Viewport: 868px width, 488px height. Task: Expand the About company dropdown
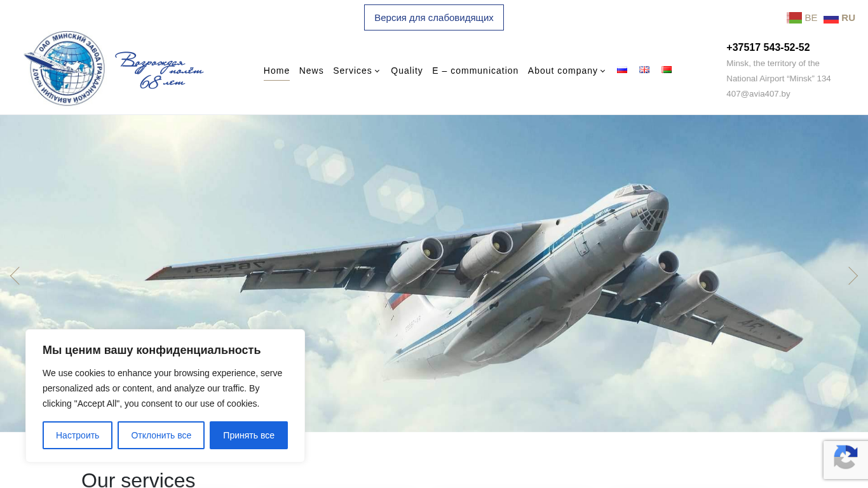click(567, 71)
